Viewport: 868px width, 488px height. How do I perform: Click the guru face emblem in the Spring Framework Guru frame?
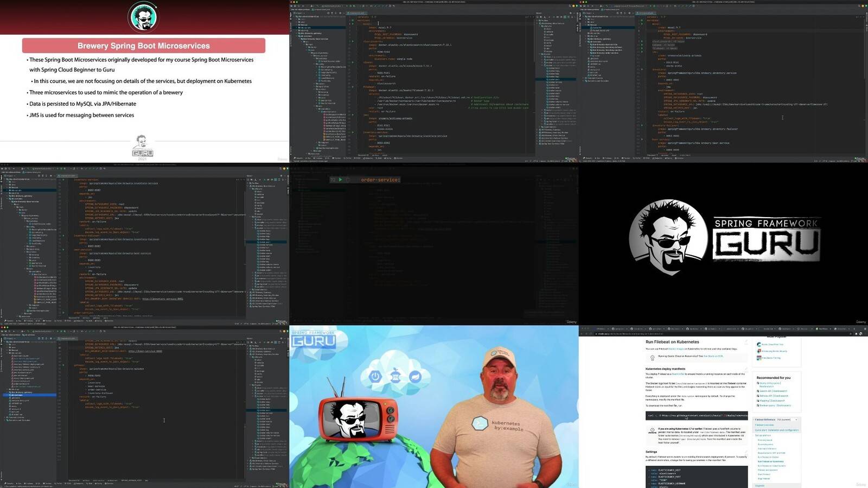668,237
